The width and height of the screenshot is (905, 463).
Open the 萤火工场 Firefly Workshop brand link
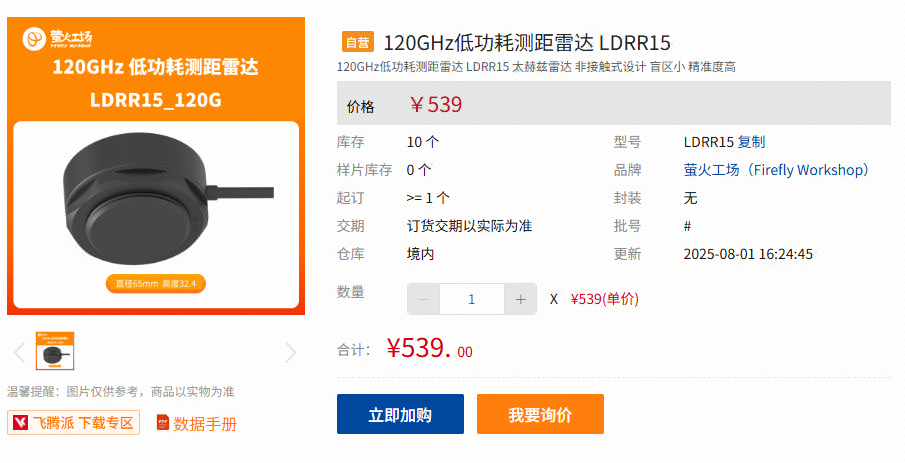coord(776,170)
